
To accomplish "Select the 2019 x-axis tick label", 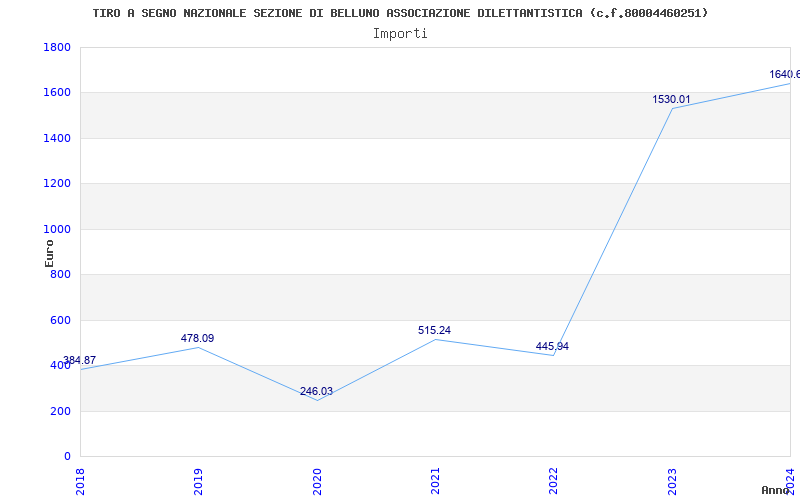I will point(199,480).
